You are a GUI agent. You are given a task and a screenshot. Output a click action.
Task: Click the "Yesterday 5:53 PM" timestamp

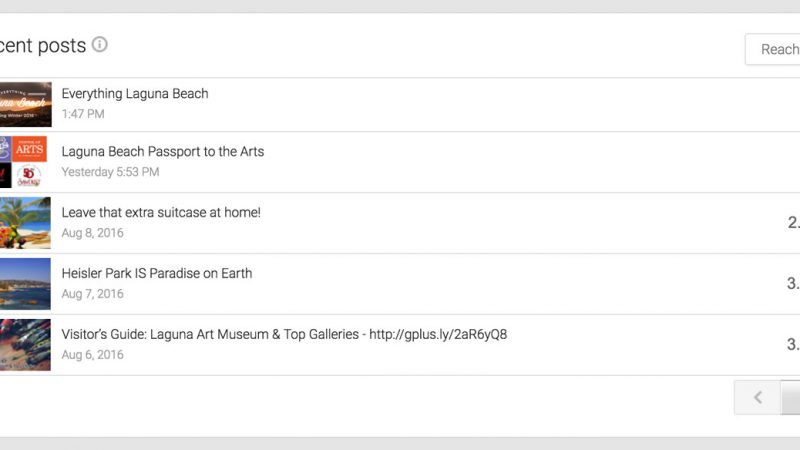tap(110, 172)
